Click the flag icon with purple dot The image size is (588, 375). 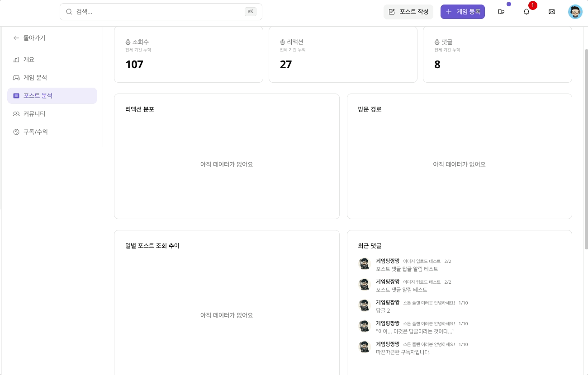[501, 12]
